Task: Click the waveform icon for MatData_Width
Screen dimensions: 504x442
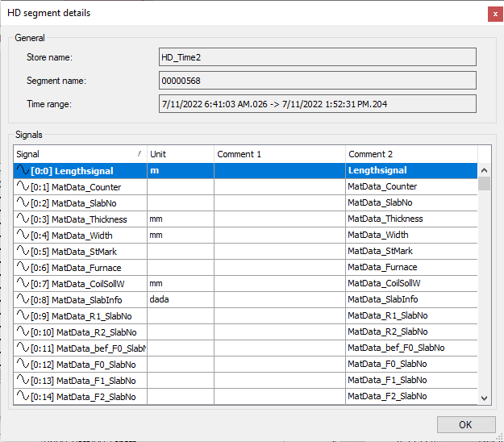Action: 23,236
